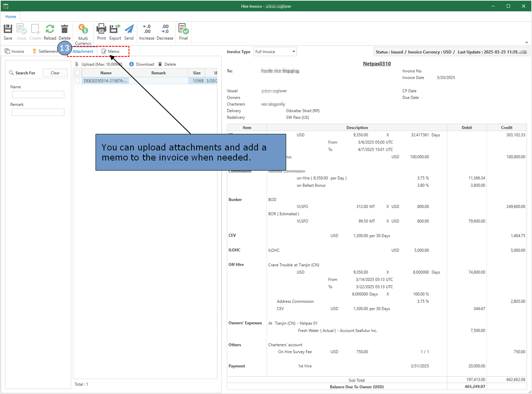Reload the invoice with Reload icon
The width and height of the screenshot is (532, 394).
tap(50, 29)
